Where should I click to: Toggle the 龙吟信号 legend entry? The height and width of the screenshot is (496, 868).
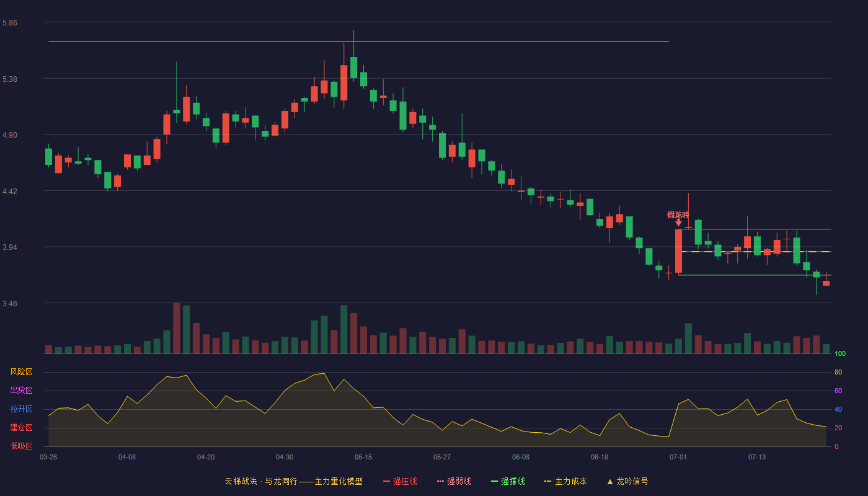point(627,481)
